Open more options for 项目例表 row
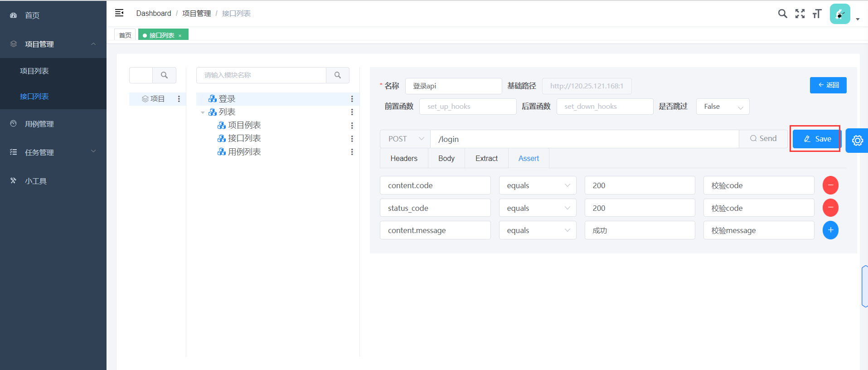 click(x=352, y=125)
